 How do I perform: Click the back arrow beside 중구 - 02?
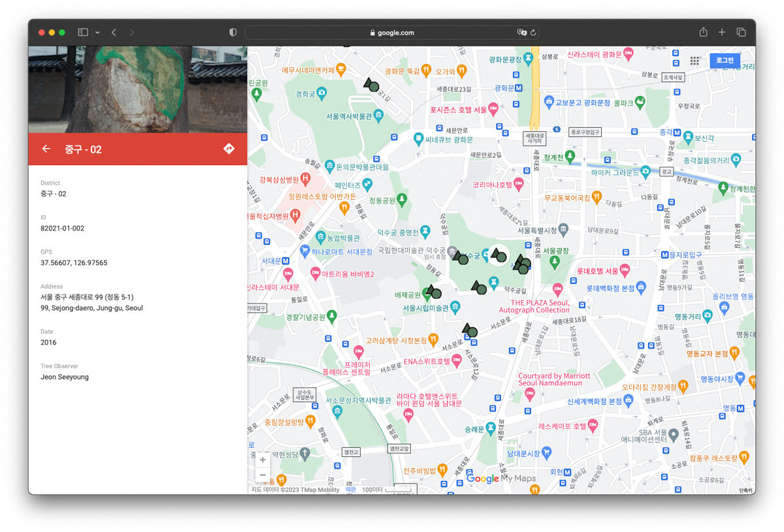tap(46, 149)
